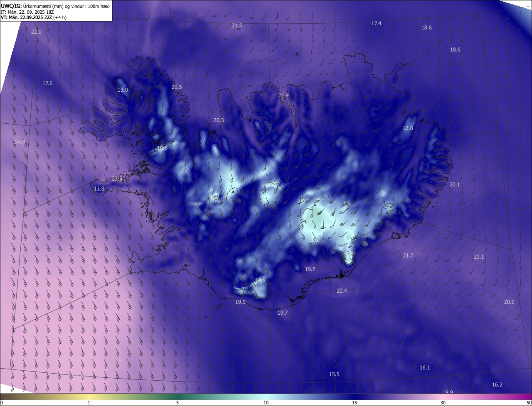Select the 16.2 wind value label
Image resolution: width=532 pixels, height=406 pixels.
497,385
